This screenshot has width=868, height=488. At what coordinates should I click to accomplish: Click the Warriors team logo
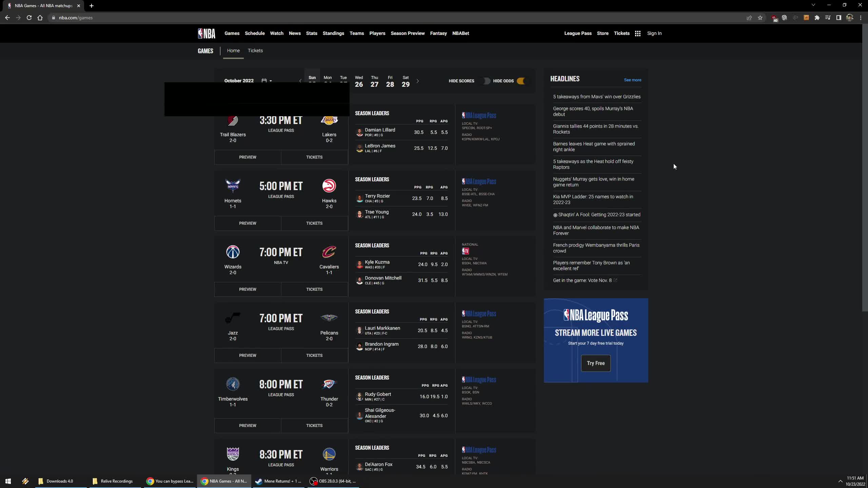pyautogui.click(x=329, y=454)
